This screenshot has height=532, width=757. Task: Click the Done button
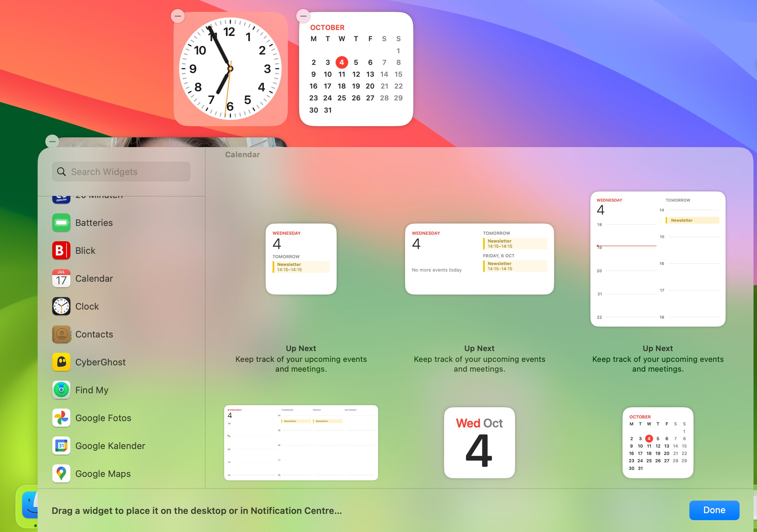pyautogui.click(x=714, y=510)
